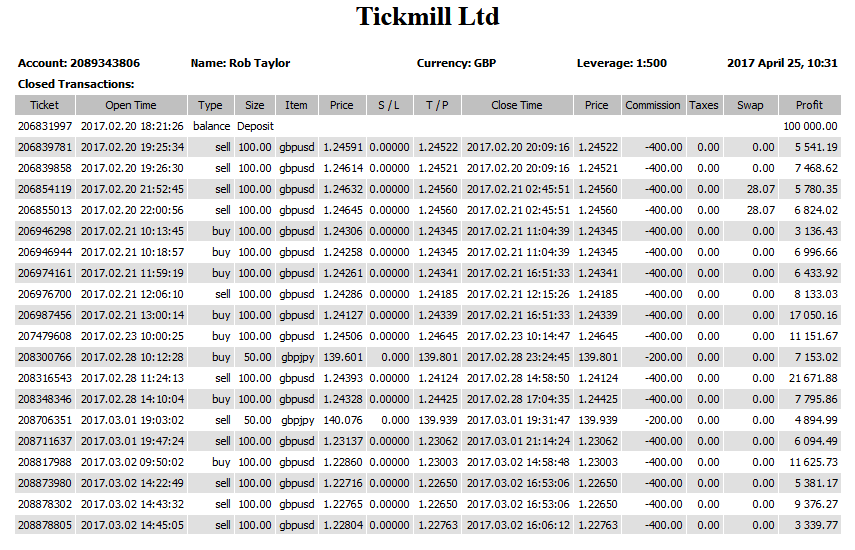
Task: Click profit value 11 151.67
Action: (813, 336)
